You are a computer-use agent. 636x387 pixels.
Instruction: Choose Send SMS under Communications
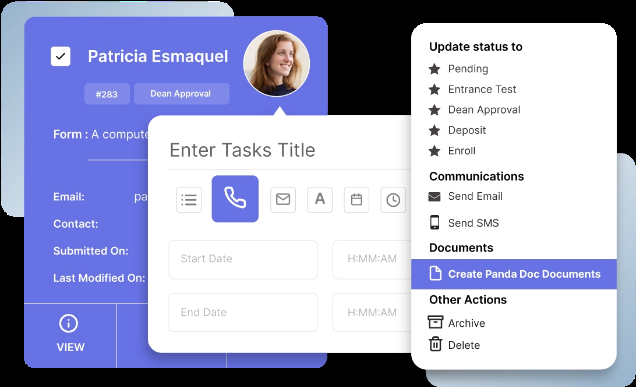(x=473, y=223)
